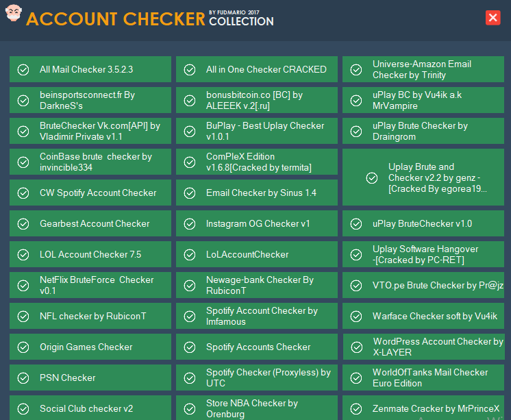Click check icon next to uPlay BruteChecker v1.0
Viewport: 511px width, 420px height.
[x=356, y=223]
